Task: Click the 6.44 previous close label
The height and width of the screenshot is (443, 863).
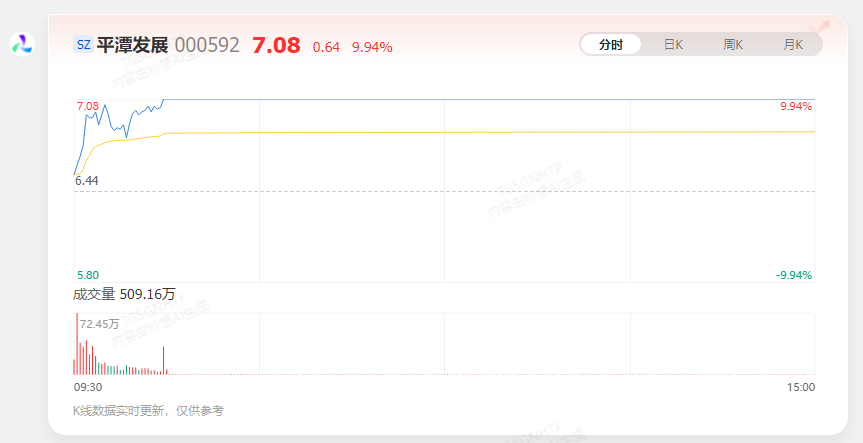Action: [x=87, y=181]
